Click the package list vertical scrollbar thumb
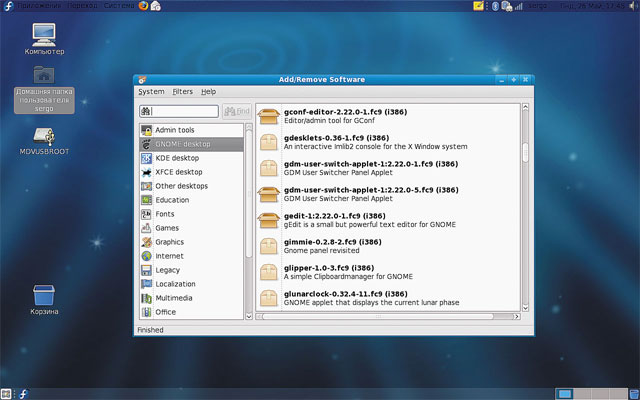Viewport: 640px width, 400px height. point(525,153)
